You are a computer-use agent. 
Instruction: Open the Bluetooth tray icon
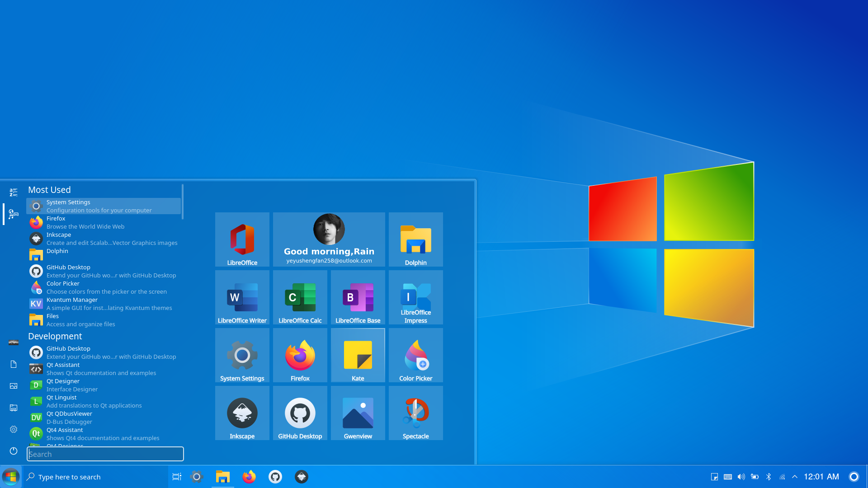(769, 477)
